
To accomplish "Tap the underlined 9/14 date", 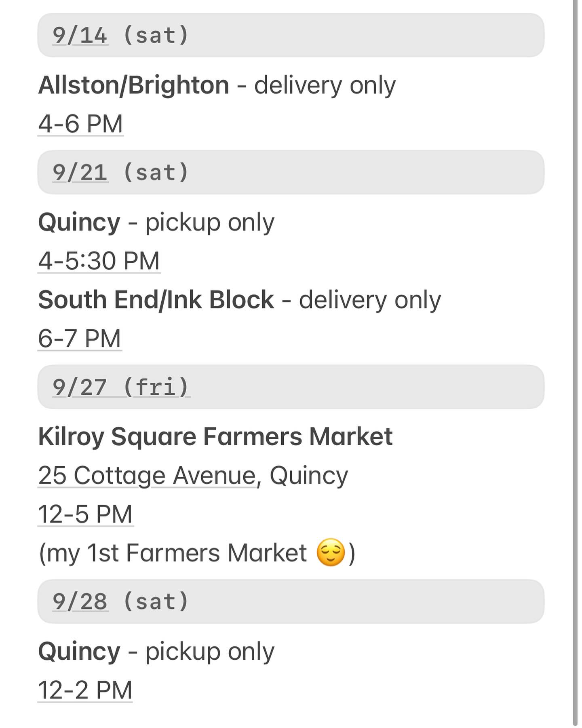I will (80, 35).
